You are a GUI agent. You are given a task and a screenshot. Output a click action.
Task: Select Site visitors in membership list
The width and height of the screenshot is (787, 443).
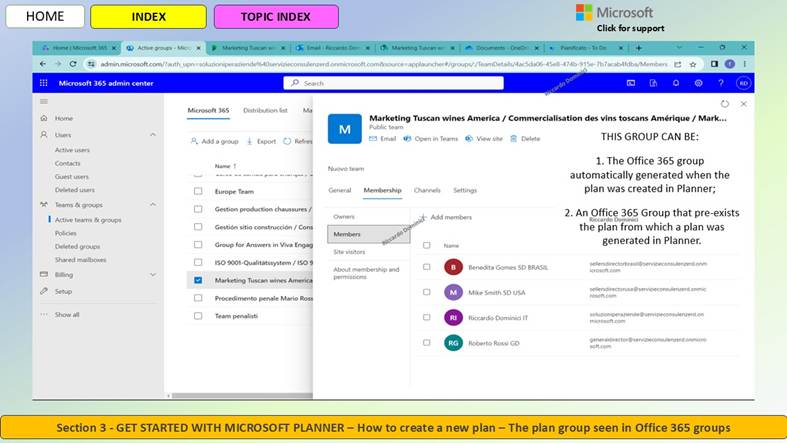(349, 252)
